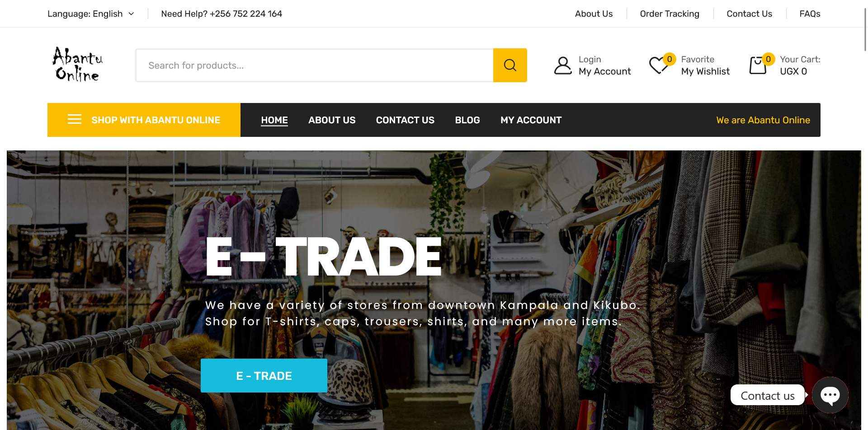Screen dimensions: 868x430
Task: Go to Blog menu item
Action: 467,120
